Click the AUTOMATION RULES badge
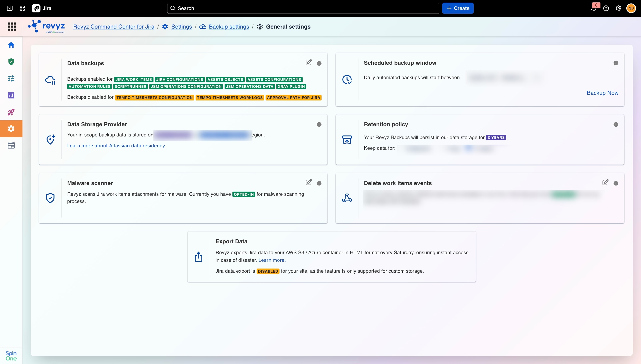Screen dimensions: 641x364 (89, 87)
